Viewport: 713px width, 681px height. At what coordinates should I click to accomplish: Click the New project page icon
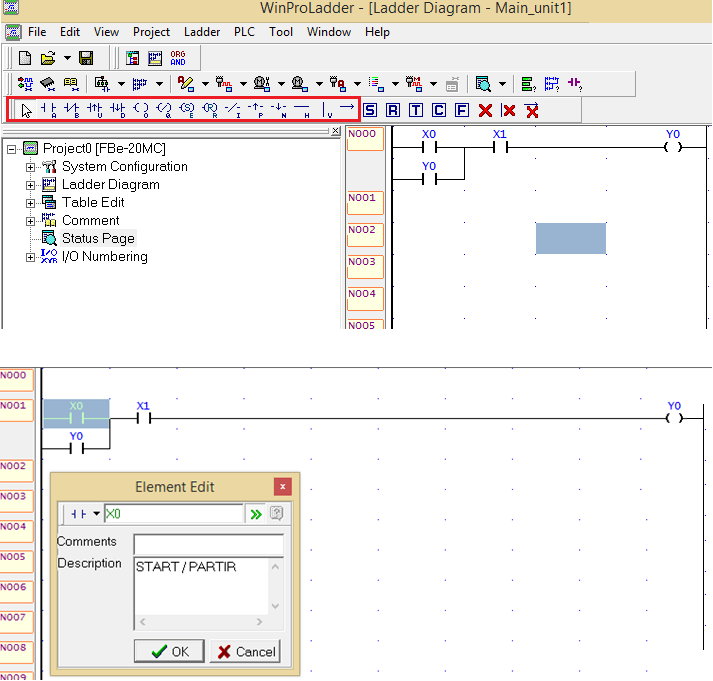tap(25, 58)
